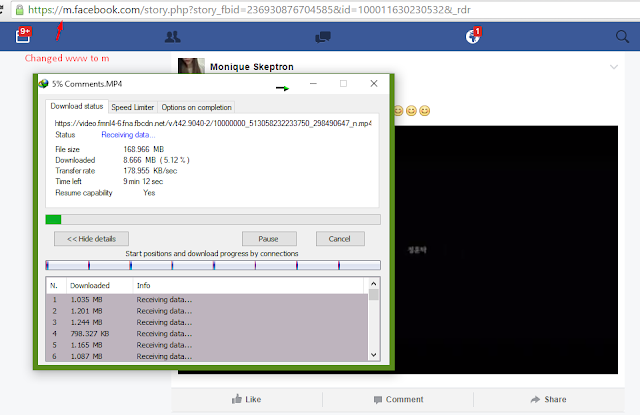This screenshot has width=640, height=415.
Task: Click the green padlock in address bar
Action: (x=19, y=10)
